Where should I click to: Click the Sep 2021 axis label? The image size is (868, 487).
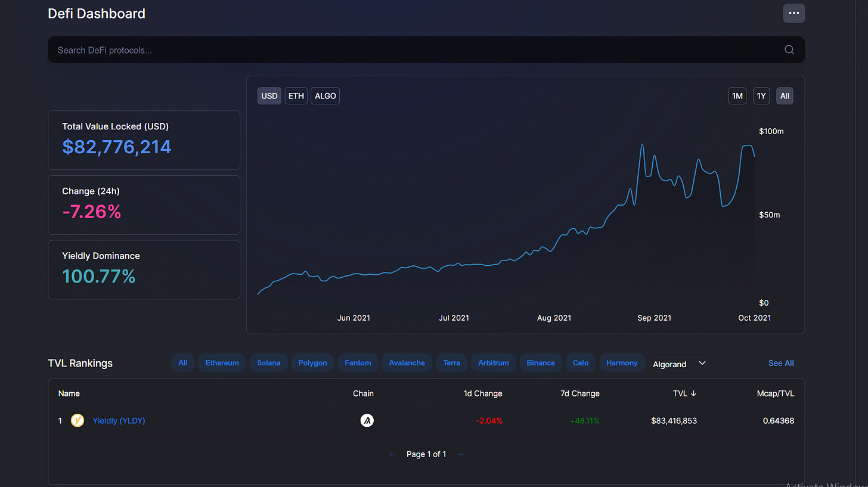tap(655, 318)
